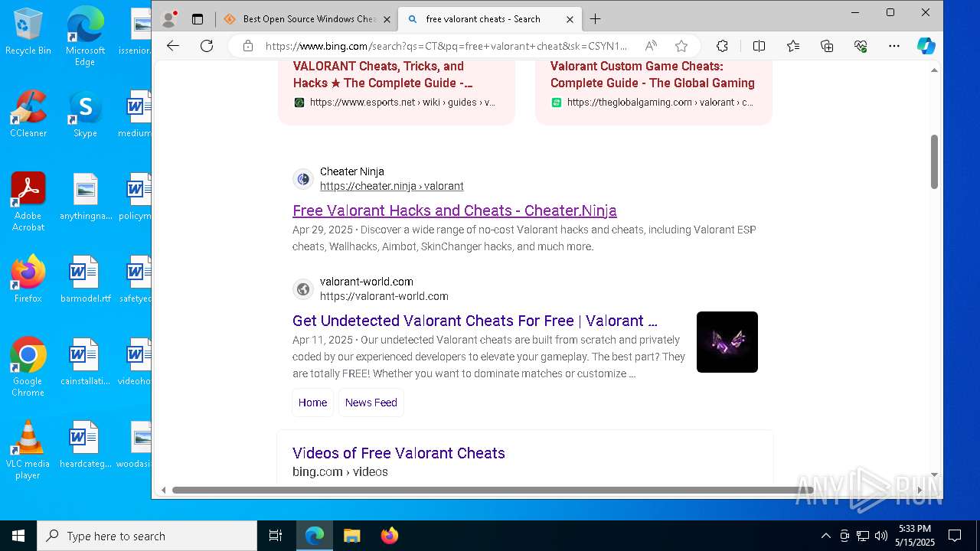Add page to favorites with star icon

tap(681, 46)
